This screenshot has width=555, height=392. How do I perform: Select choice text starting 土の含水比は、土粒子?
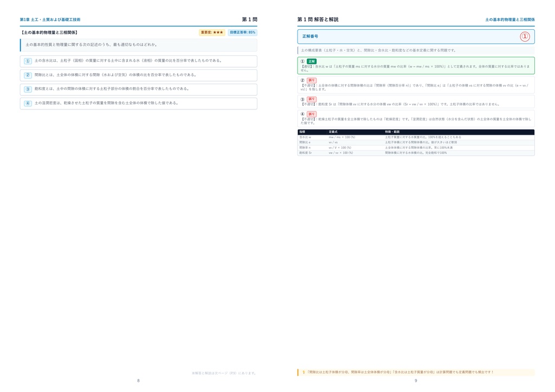(128, 61)
